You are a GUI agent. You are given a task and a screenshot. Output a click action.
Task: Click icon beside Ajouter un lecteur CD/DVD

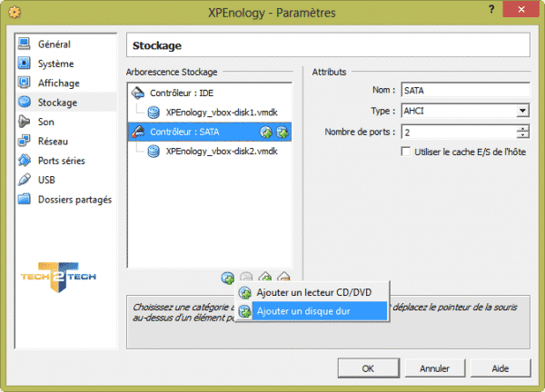(x=245, y=293)
